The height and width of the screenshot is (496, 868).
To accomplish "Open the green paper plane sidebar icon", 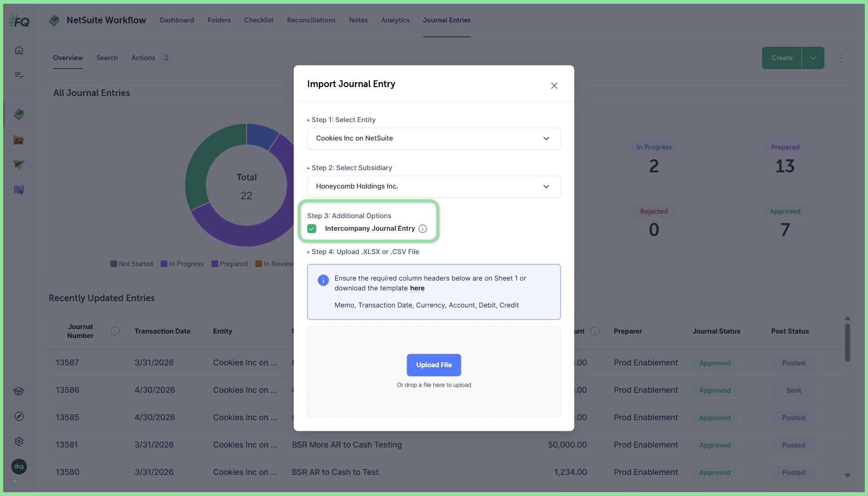I will (19, 165).
